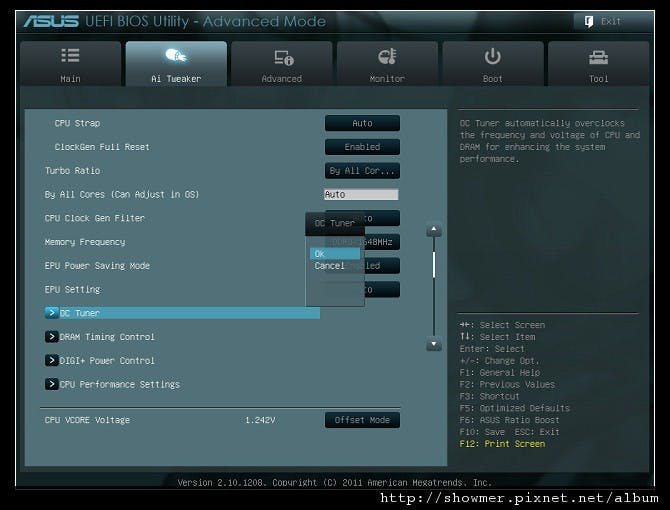670x510 pixels.
Task: Click the By All Cores Auto input field
Action: (x=361, y=194)
